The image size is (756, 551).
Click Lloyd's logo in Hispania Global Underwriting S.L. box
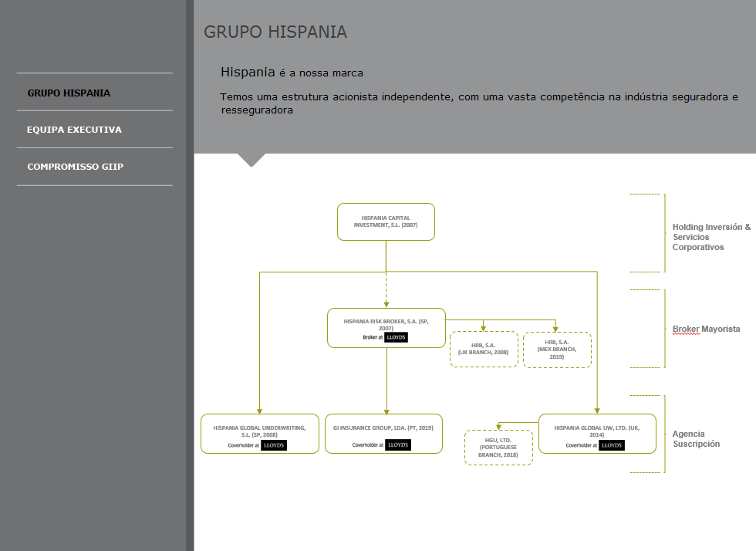274,445
